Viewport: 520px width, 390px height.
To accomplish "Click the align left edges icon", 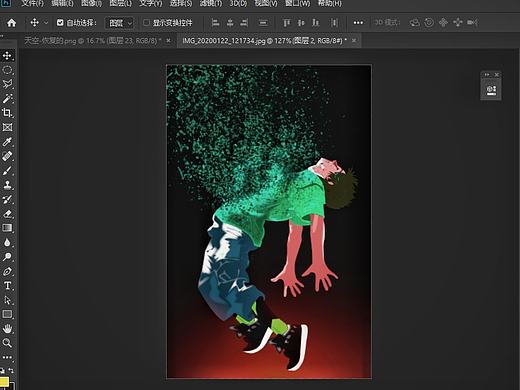I will click(x=216, y=23).
